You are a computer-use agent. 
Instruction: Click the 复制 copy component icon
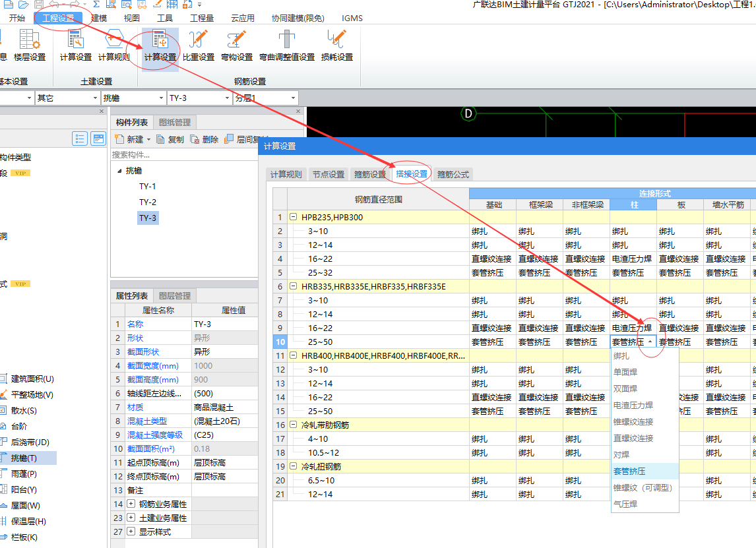pyautogui.click(x=160, y=139)
